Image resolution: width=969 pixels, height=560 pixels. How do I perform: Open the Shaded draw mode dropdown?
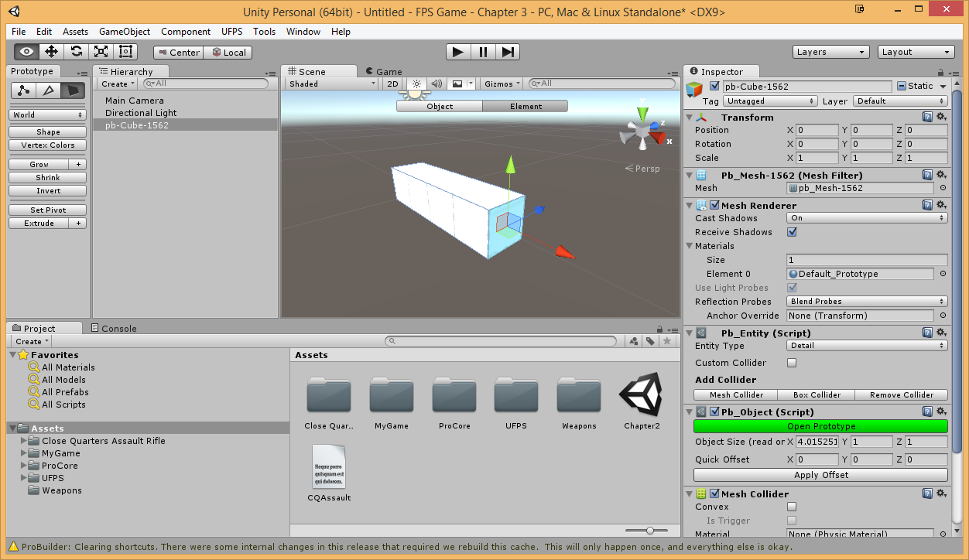coord(332,84)
